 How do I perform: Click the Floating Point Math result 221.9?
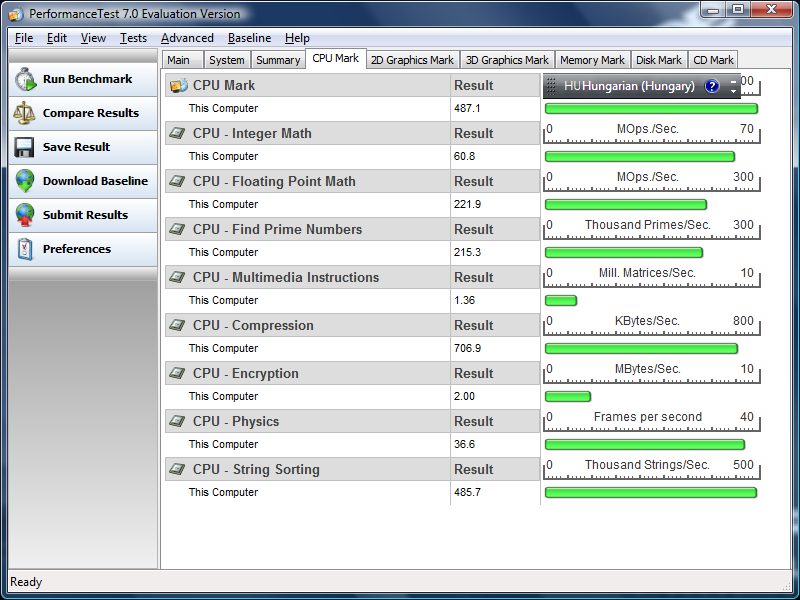coord(467,205)
